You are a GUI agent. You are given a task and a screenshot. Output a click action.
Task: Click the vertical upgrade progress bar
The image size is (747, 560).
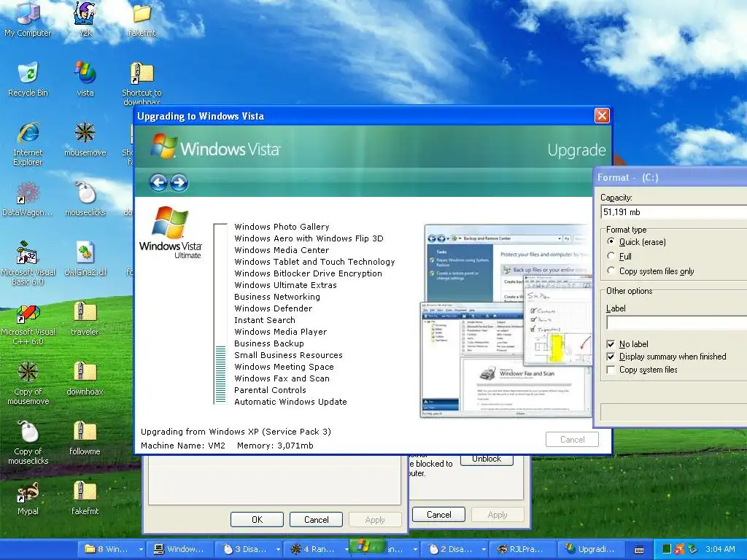point(220,314)
